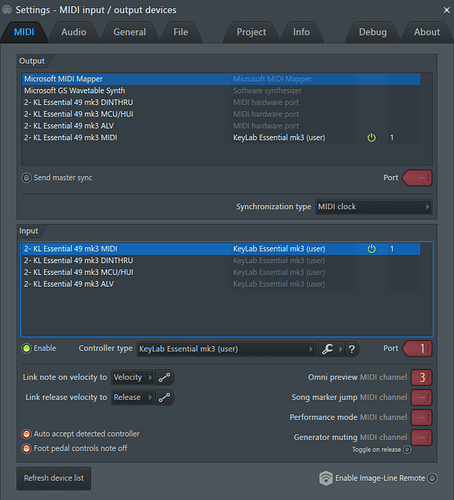Toggle power icon for output KL Essential MIDI
Screen dimensions: 454x500
pyautogui.click(x=371, y=138)
